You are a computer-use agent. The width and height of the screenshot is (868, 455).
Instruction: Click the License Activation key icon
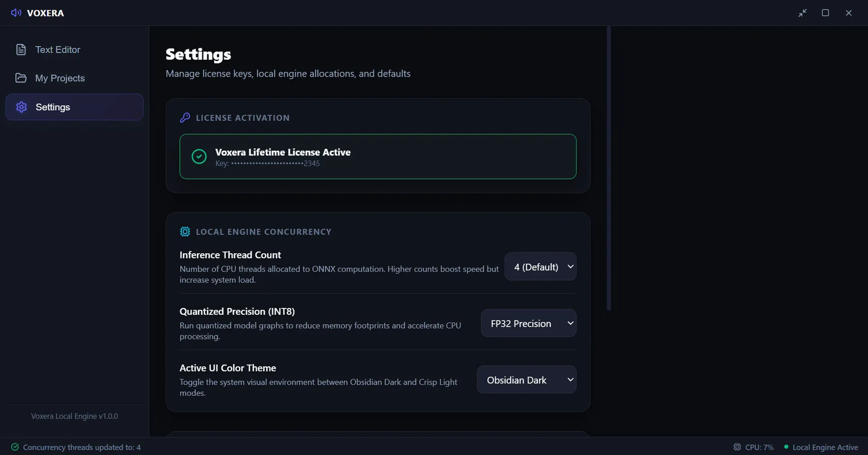[x=185, y=118]
